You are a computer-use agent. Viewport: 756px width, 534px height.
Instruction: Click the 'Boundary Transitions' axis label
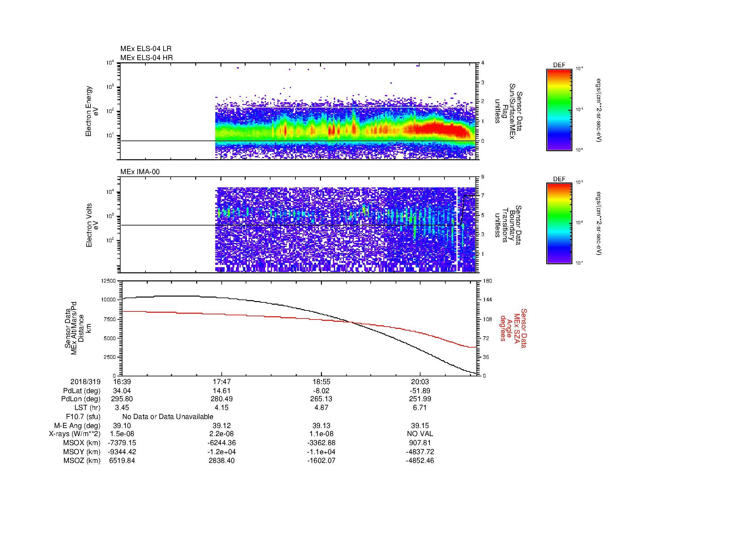(x=509, y=225)
